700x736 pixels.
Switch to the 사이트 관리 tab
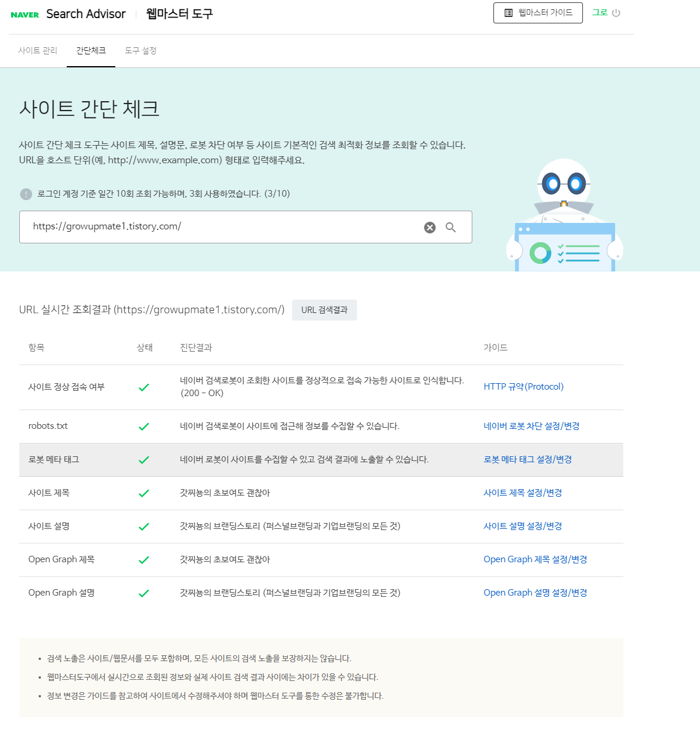coord(37,51)
